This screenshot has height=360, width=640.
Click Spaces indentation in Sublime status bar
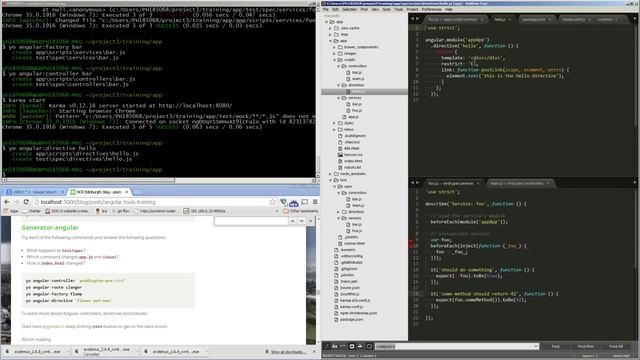click(590, 356)
